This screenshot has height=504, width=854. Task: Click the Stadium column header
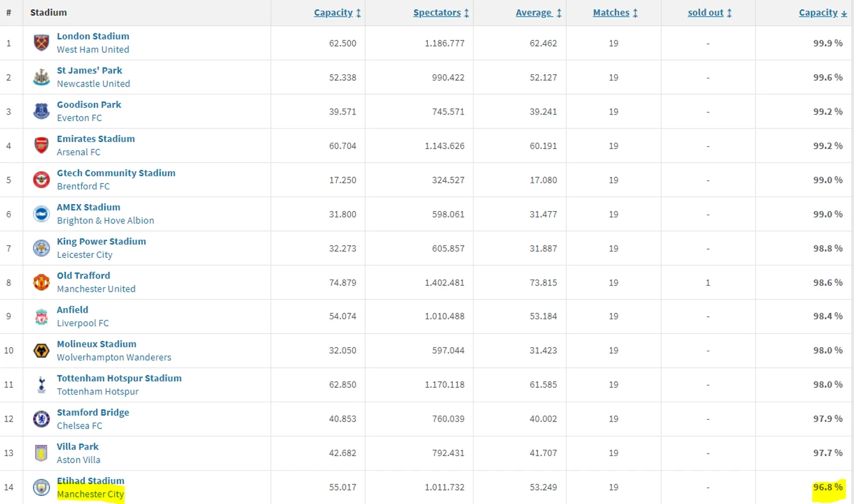click(49, 12)
